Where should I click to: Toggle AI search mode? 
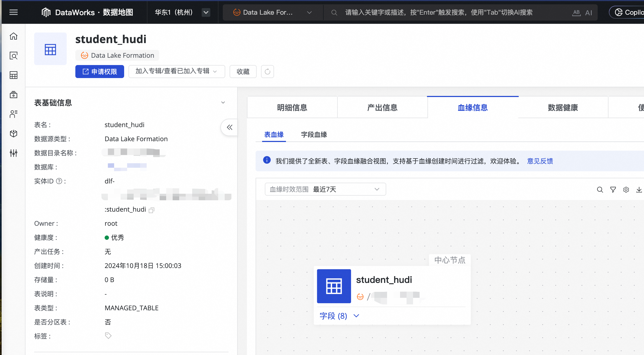(x=588, y=13)
